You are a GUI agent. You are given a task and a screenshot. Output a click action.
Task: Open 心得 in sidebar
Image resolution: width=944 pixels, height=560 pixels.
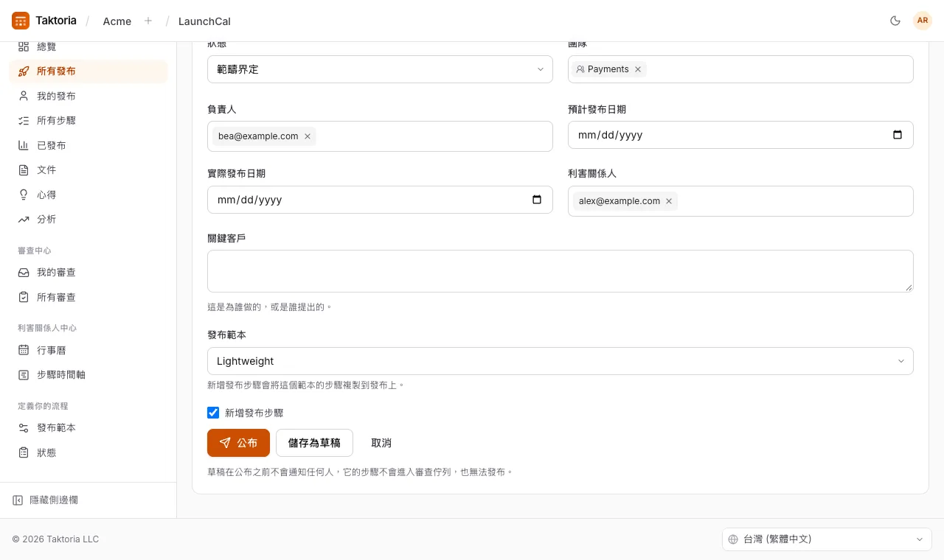[88, 195]
